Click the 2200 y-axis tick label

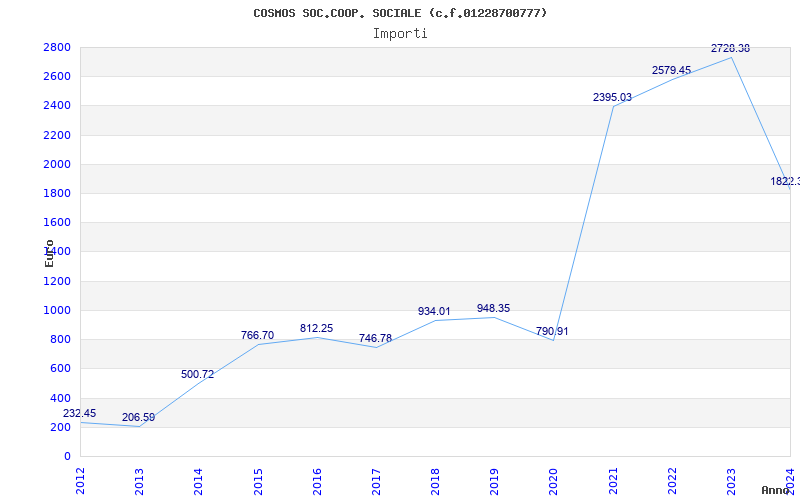57,135
